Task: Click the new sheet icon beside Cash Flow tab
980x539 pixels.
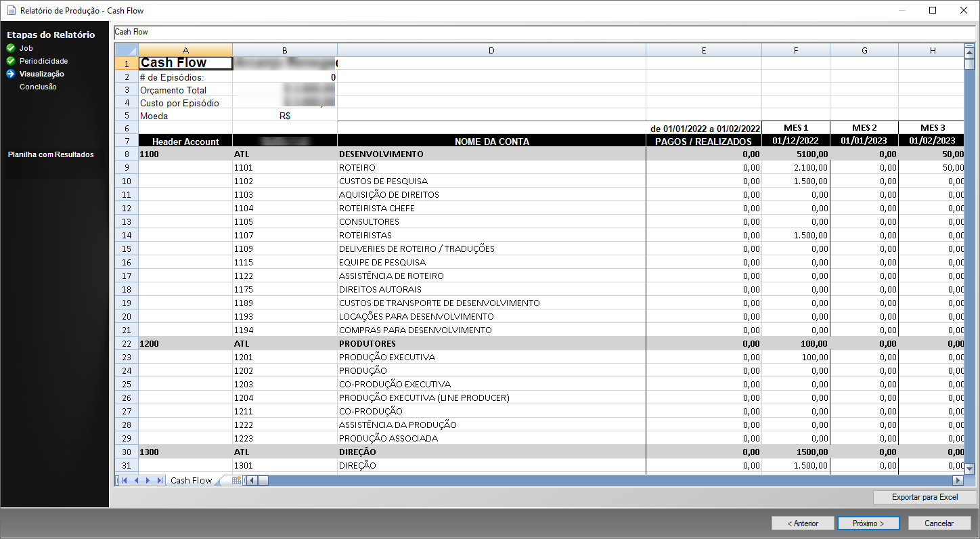Action: [x=237, y=480]
